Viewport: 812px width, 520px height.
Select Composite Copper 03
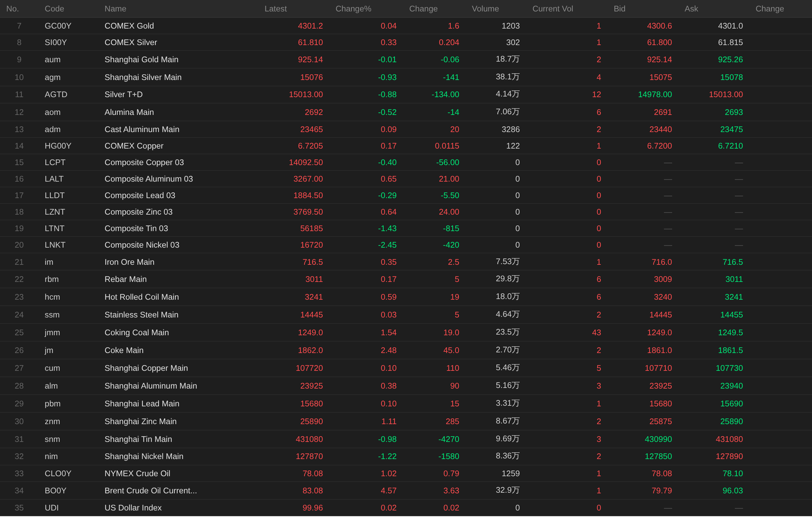click(144, 163)
